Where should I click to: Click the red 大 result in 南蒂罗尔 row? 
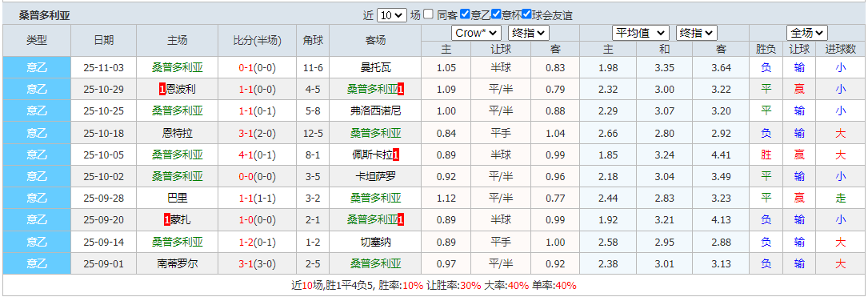point(840,263)
